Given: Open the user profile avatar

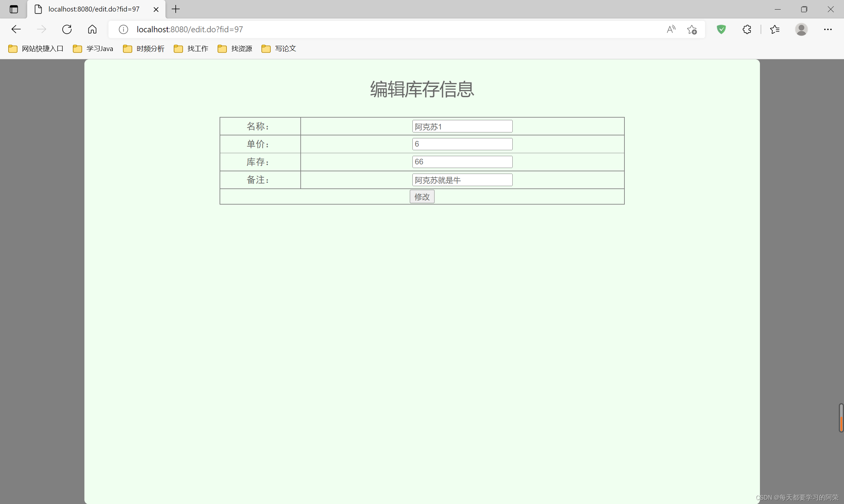Looking at the screenshot, I should click(801, 29).
